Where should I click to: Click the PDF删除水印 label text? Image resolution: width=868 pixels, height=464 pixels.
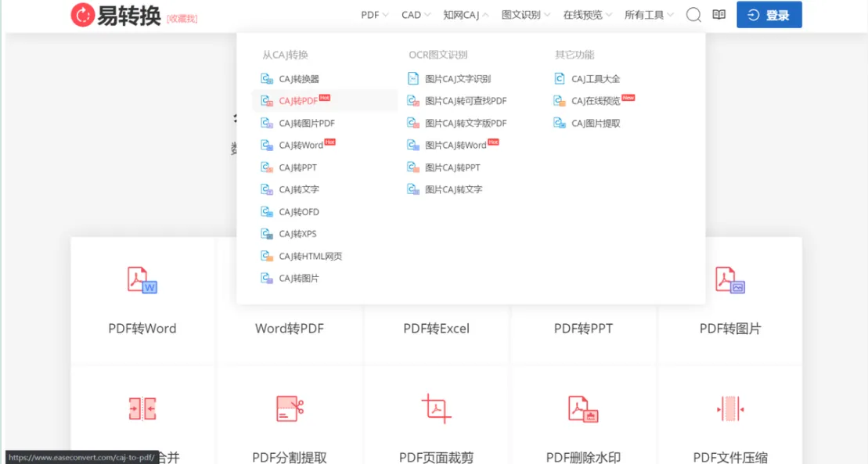tap(583, 458)
